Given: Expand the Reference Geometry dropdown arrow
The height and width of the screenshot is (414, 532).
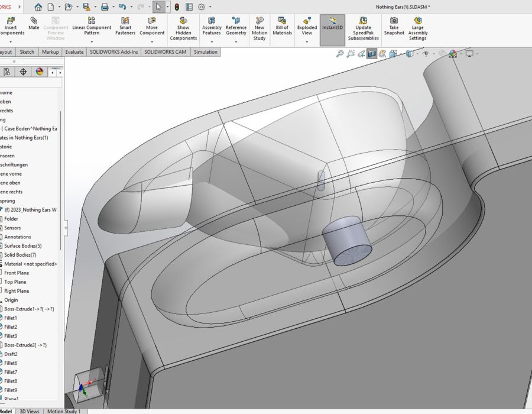Looking at the screenshot, I should 236,41.
